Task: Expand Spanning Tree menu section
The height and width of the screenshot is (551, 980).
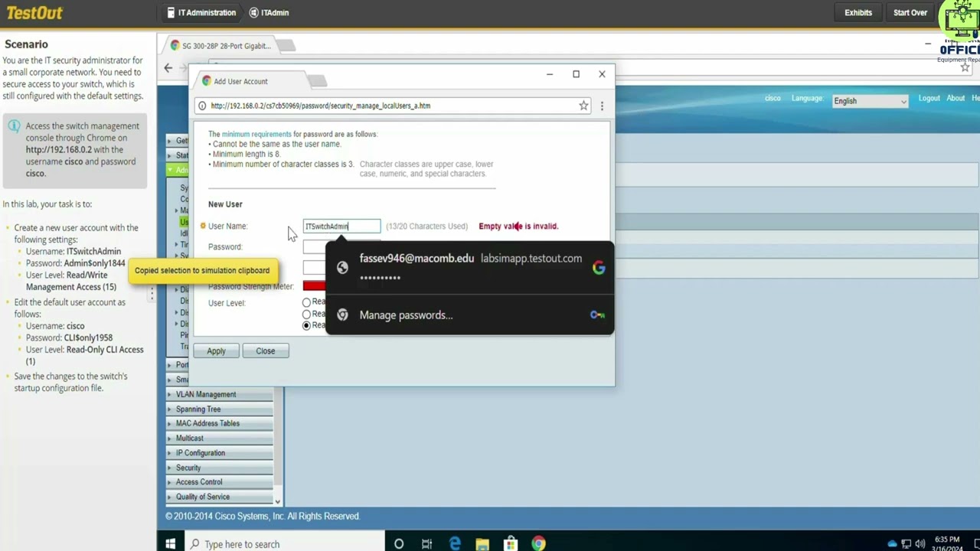Action: [220, 409]
